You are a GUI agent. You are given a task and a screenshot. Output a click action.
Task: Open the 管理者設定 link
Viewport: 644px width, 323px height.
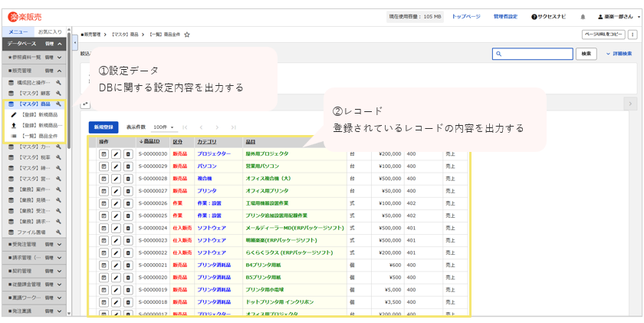[x=505, y=17]
